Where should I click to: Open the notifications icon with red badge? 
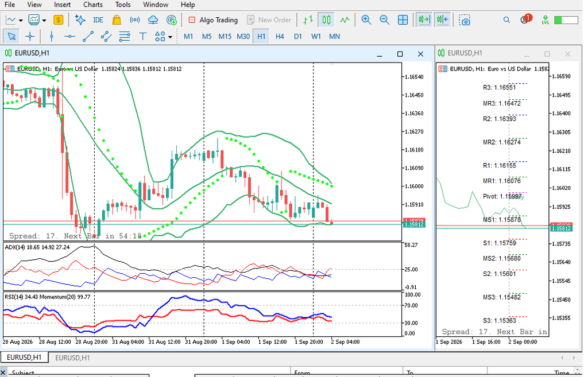point(526,19)
